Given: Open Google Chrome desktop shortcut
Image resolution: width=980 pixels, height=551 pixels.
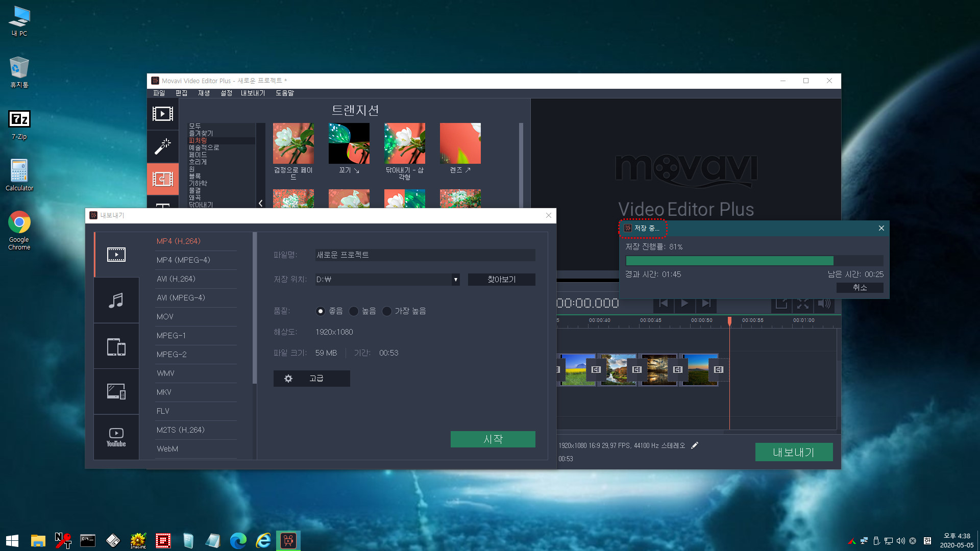Looking at the screenshot, I should coord(19,230).
